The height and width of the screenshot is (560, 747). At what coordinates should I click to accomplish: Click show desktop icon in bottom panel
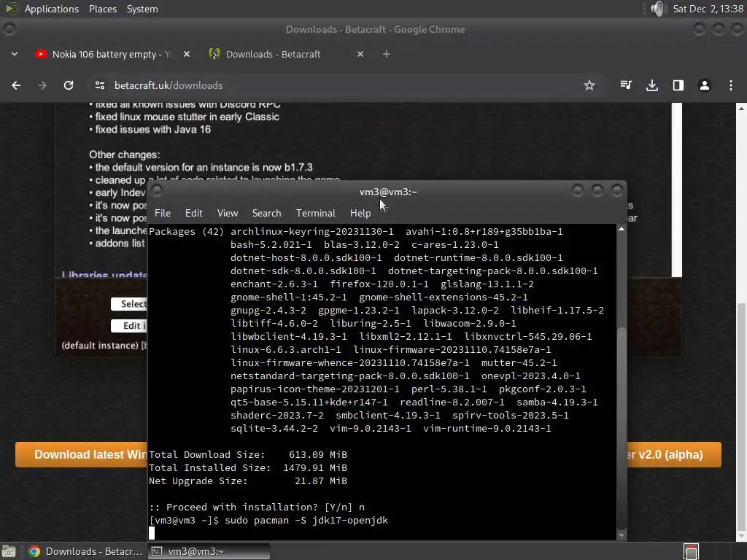9,551
